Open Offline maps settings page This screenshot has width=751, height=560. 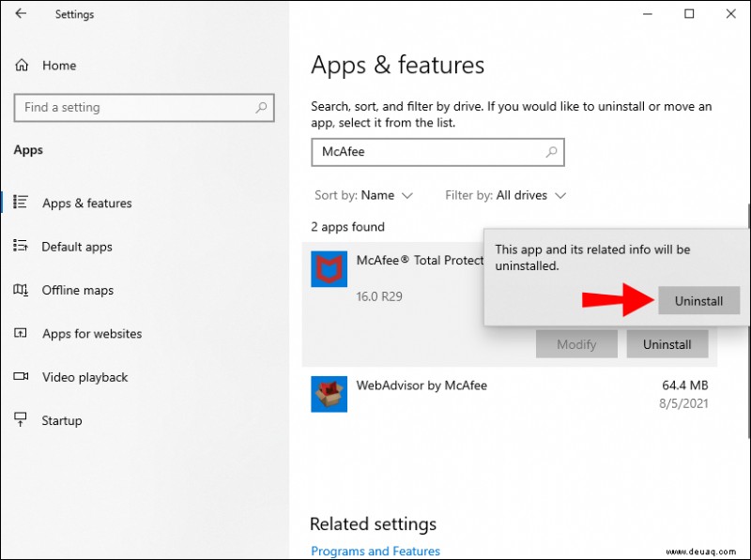coord(78,290)
